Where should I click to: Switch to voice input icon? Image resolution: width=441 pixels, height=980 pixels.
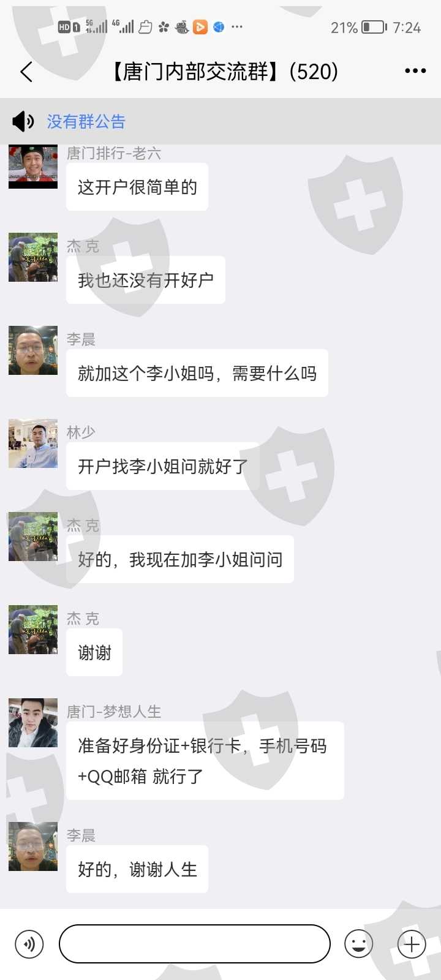coord(29,944)
